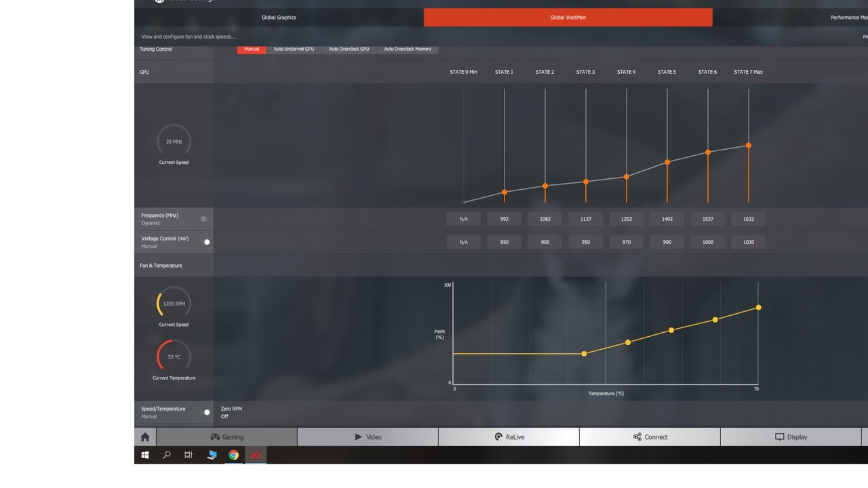868x488 pixels.
Task: Click the State 1 slider handle
Action: [x=505, y=192]
